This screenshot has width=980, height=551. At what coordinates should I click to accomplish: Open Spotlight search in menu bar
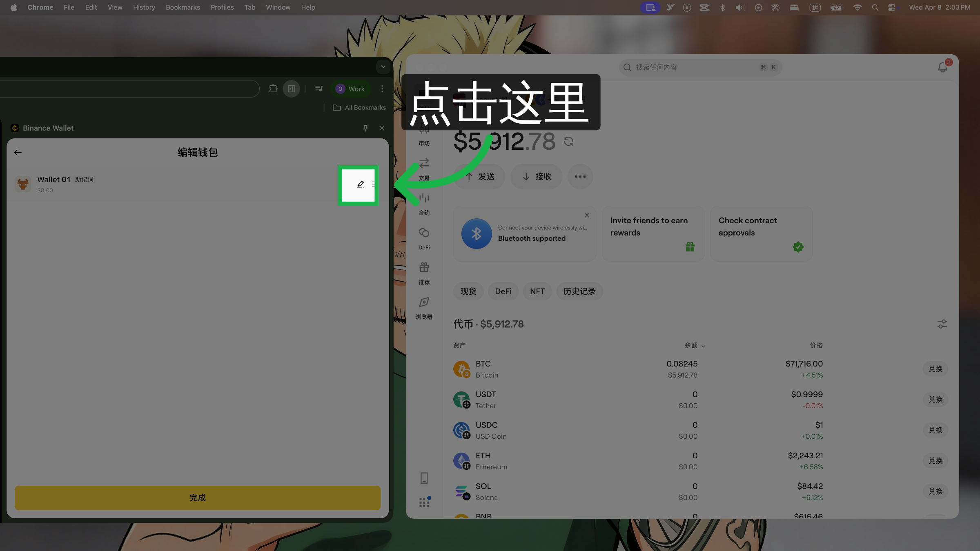(x=875, y=7)
